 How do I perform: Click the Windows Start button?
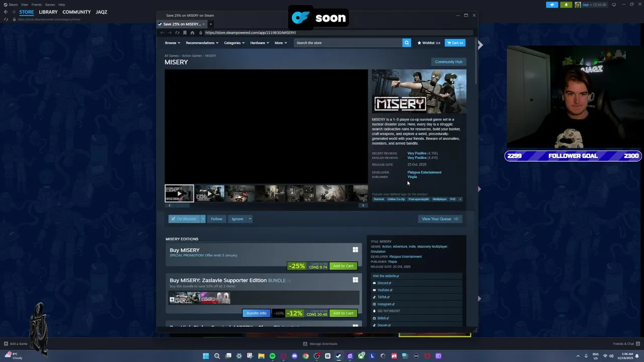click(x=206, y=356)
